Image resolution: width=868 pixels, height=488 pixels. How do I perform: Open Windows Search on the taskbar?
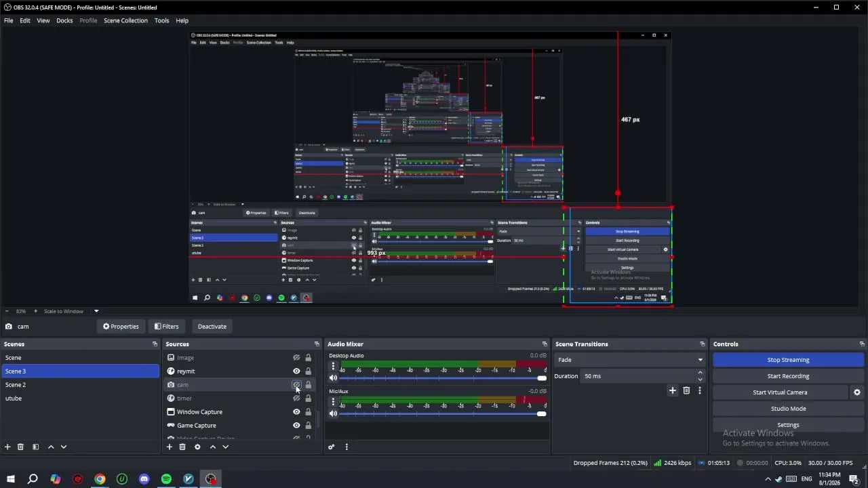33,479
